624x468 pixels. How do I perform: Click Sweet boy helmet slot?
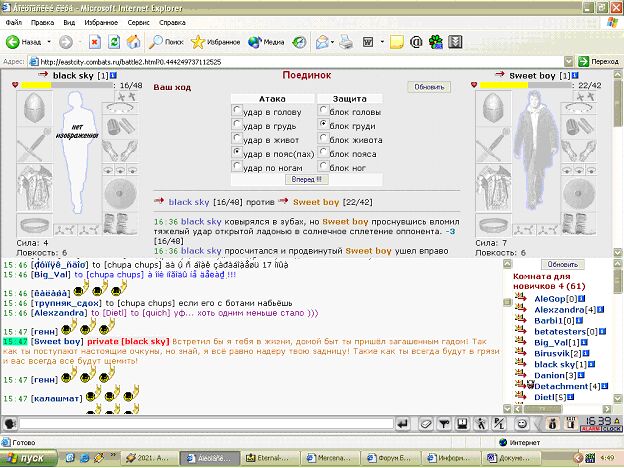(493, 108)
